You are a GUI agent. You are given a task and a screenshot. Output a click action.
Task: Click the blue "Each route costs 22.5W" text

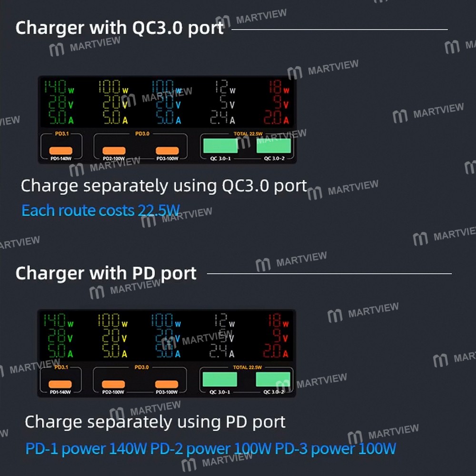coord(101,210)
